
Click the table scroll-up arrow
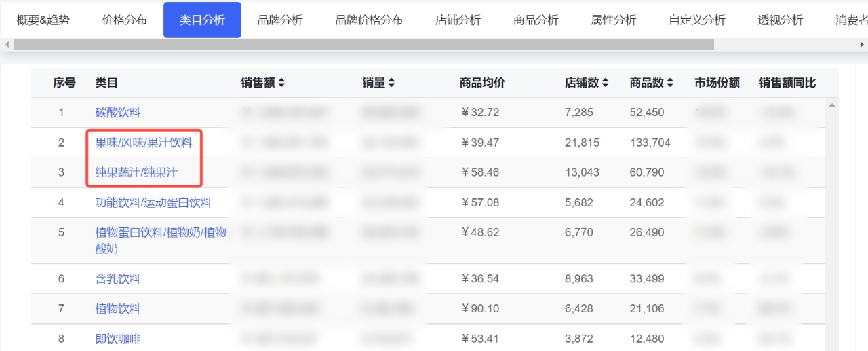click(x=832, y=105)
